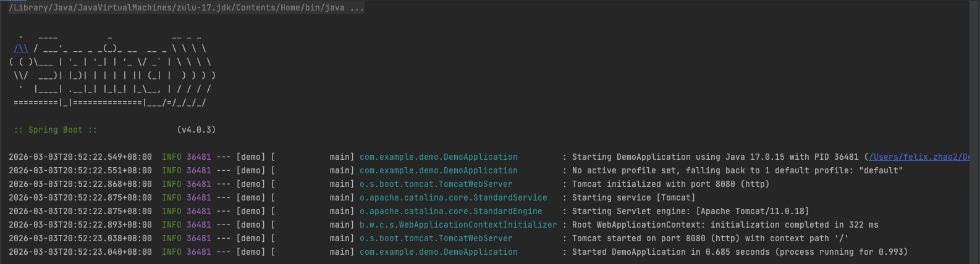980x264 pixels.
Task: Click the b.w.c.s.WebApplicationContextInitializer logger name
Action: click(x=458, y=225)
